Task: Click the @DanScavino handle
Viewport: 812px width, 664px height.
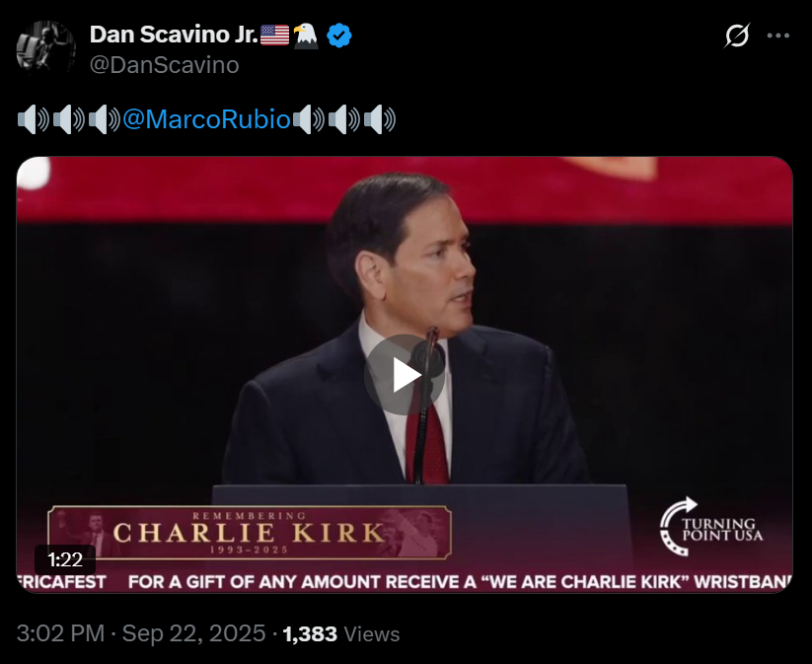Action: click(x=164, y=65)
